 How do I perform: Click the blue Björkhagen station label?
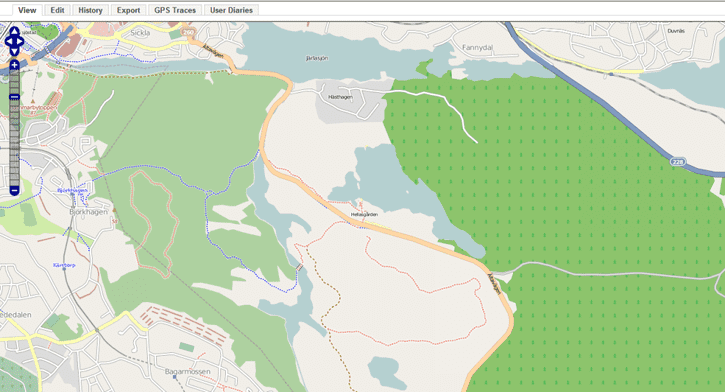click(72, 190)
